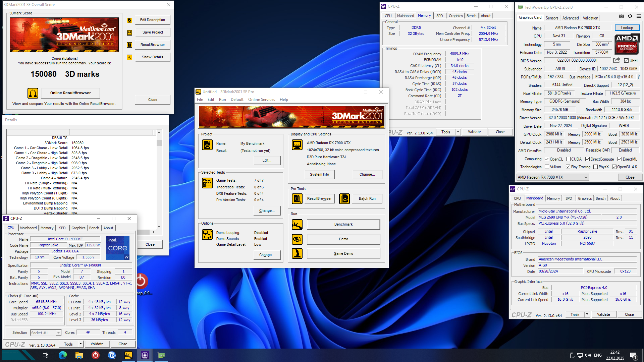644x362 pixels.
Task: Switch to the Sensors tab in GPU-Z
Action: click(552, 18)
